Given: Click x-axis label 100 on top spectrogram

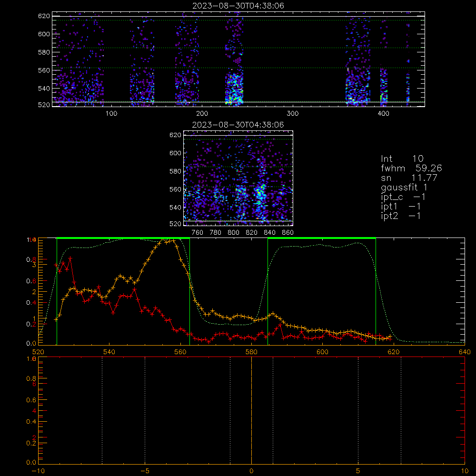Looking at the screenshot, I should 111,113.
